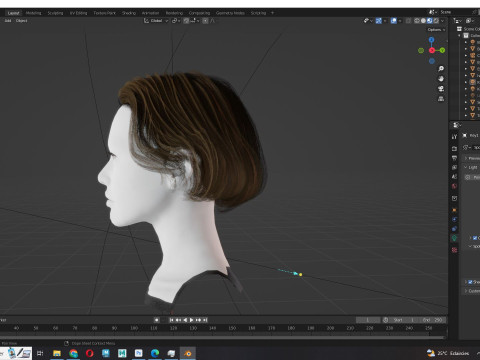
Task: Collapse the Collection in the outliner
Action: coord(459,35)
